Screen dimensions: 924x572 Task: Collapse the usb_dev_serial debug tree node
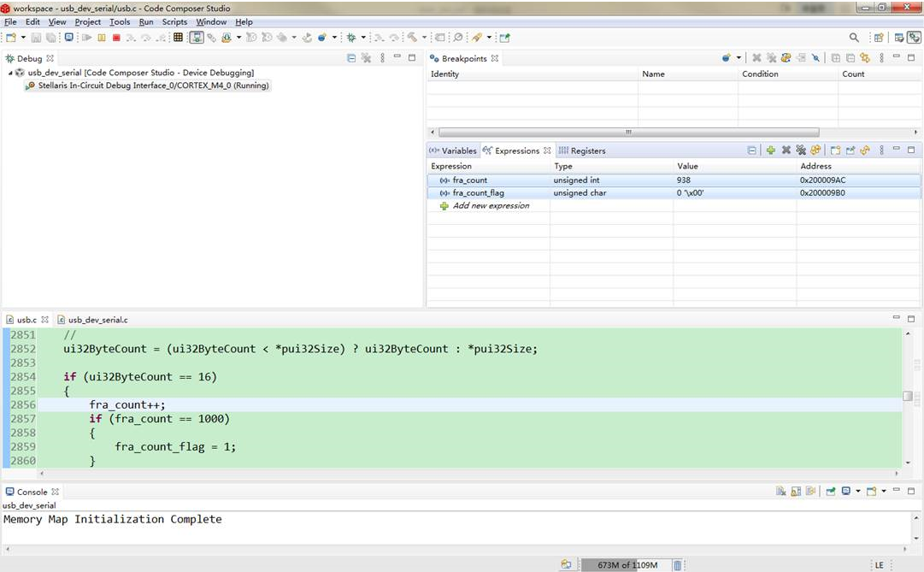[11, 74]
